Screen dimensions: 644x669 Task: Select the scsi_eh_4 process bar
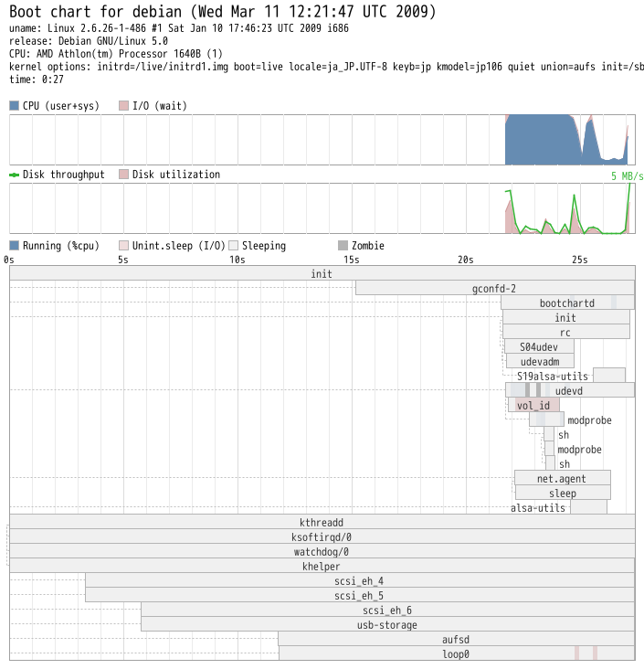pyautogui.click(x=360, y=580)
